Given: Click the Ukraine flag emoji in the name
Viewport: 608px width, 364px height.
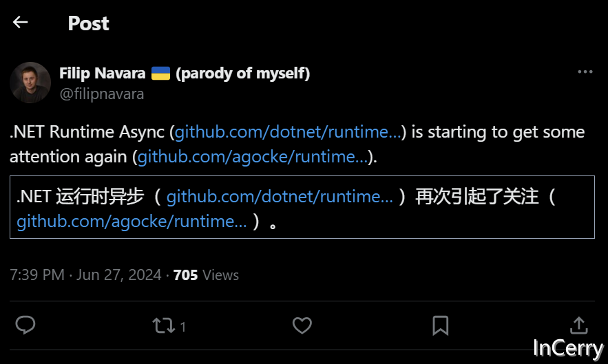Looking at the screenshot, I should pyautogui.click(x=160, y=74).
